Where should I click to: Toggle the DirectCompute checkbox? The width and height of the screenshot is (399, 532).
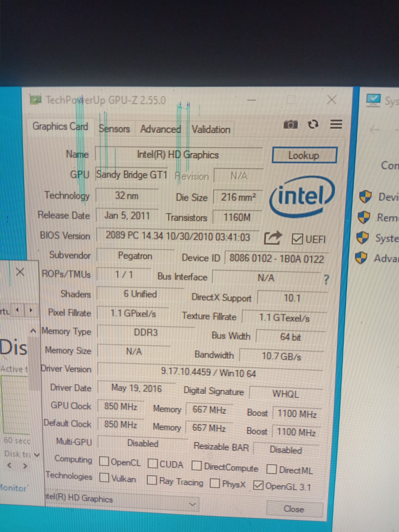tap(196, 466)
